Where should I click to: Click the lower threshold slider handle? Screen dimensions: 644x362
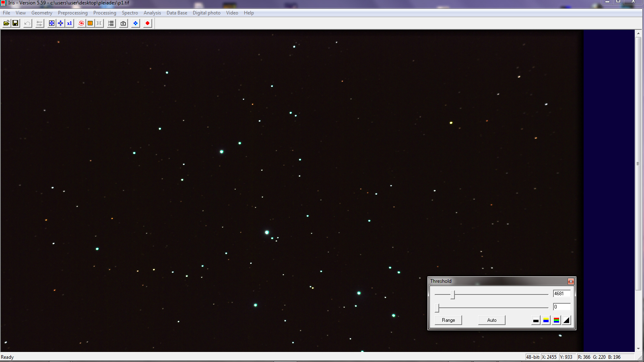click(x=438, y=308)
